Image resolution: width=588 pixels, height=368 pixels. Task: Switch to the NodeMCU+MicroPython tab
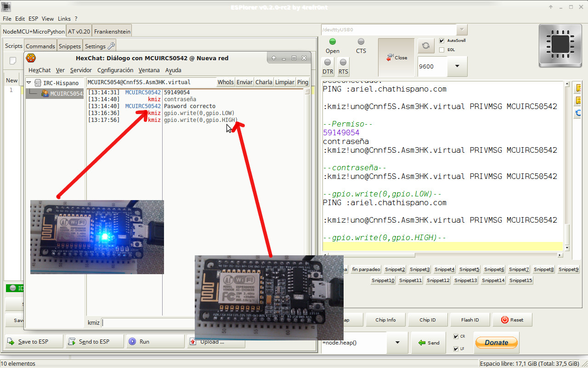pyautogui.click(x=34, y=32)
